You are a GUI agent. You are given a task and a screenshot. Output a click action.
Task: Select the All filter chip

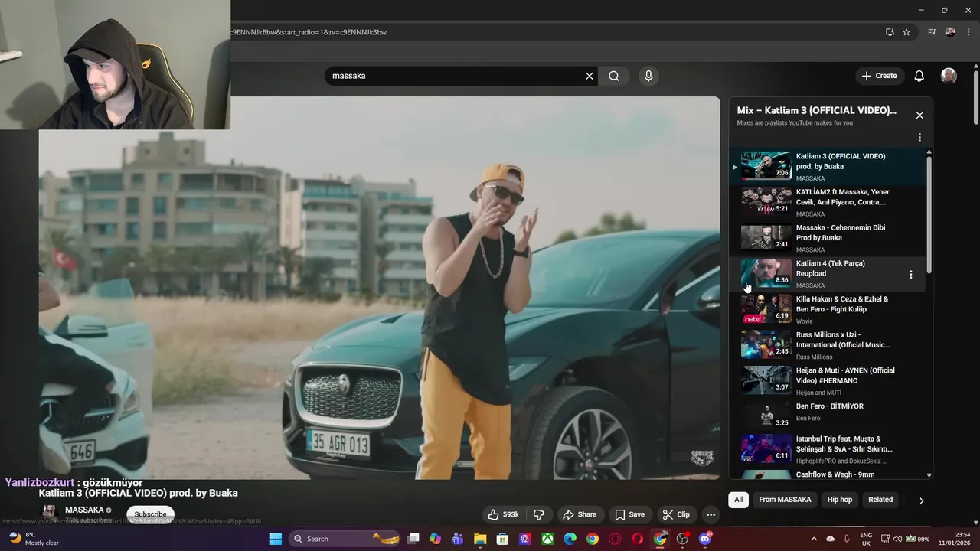(x=738, y=500)
